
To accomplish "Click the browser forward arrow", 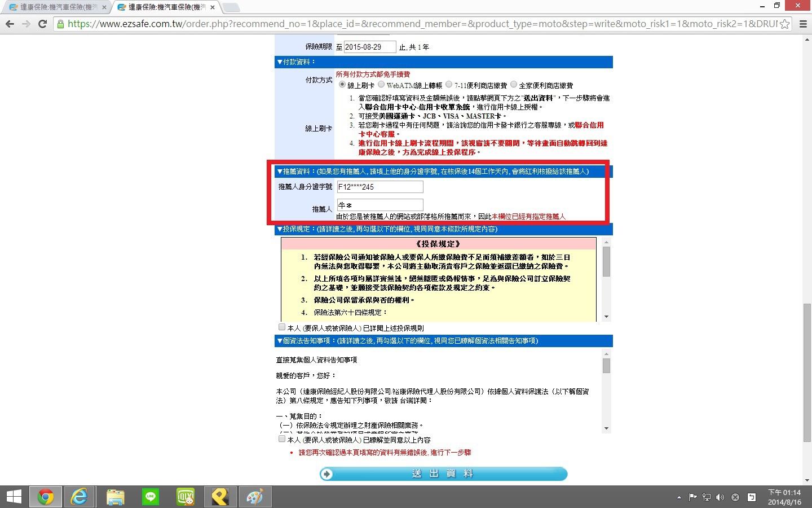I will 26,24.
